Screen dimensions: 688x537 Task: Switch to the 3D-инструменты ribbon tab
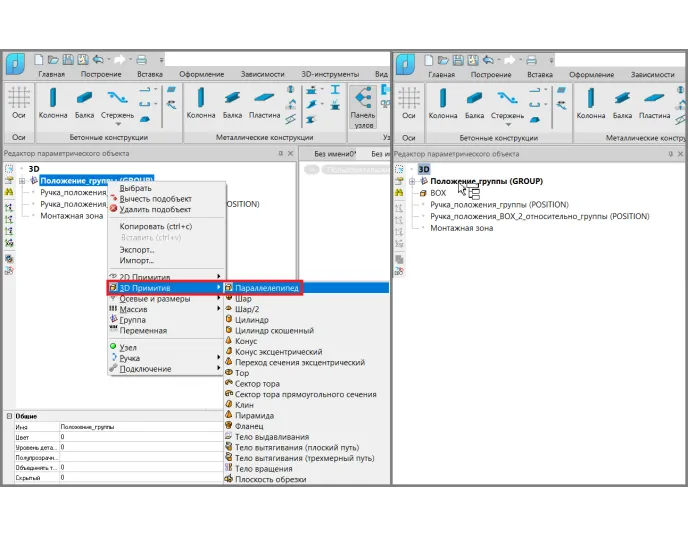330,74
